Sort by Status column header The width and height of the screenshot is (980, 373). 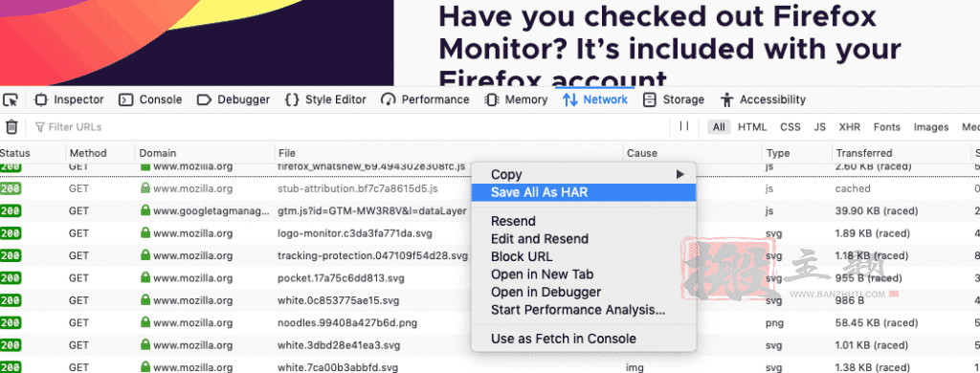click(x=32, y=153)
